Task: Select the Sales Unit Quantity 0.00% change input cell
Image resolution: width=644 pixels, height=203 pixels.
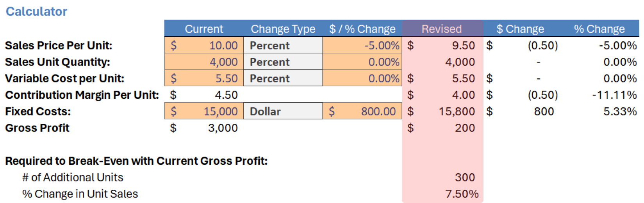Action: pyautogui.click(x=362, y=62)
